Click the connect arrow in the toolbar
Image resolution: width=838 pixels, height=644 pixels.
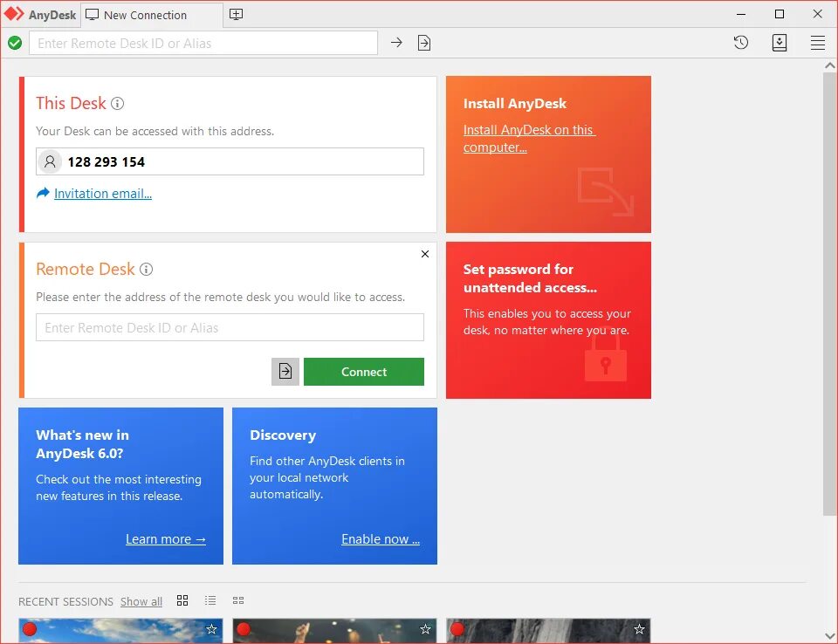396,42
